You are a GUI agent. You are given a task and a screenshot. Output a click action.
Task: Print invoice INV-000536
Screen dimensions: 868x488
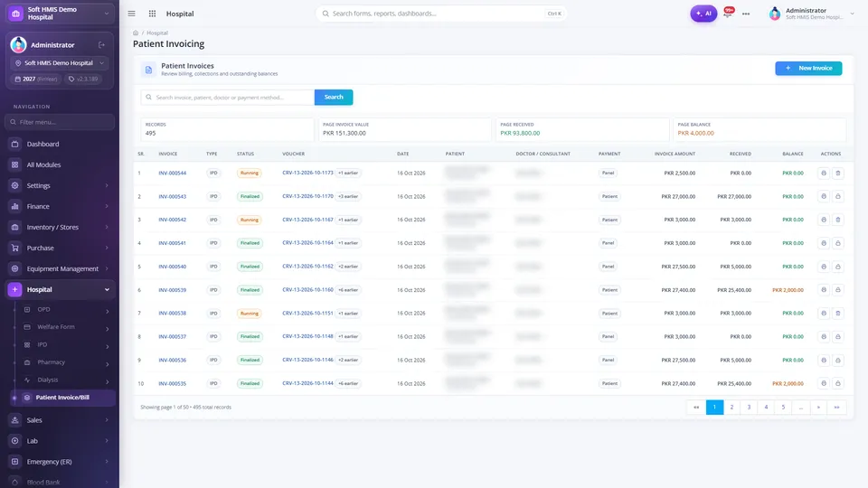click(824, 361)
